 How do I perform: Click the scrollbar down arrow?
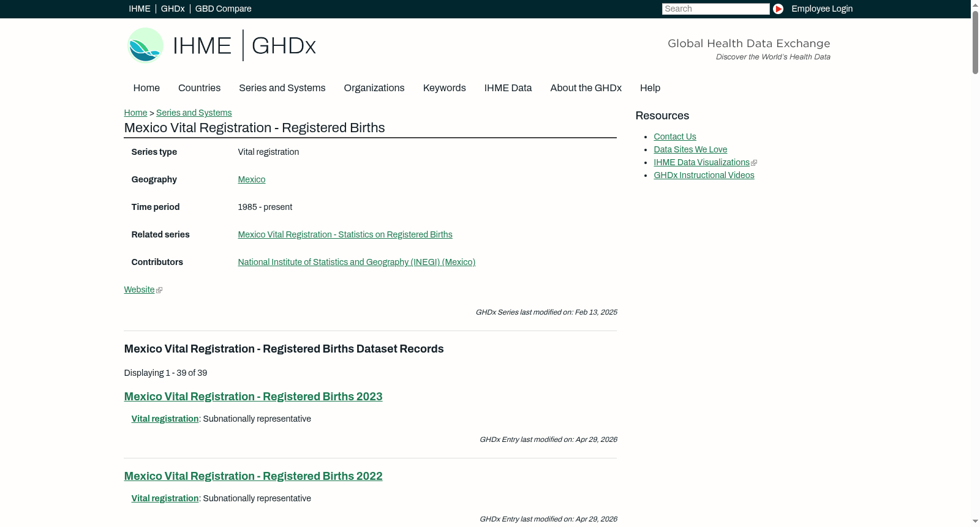click(x=976, y=521)
